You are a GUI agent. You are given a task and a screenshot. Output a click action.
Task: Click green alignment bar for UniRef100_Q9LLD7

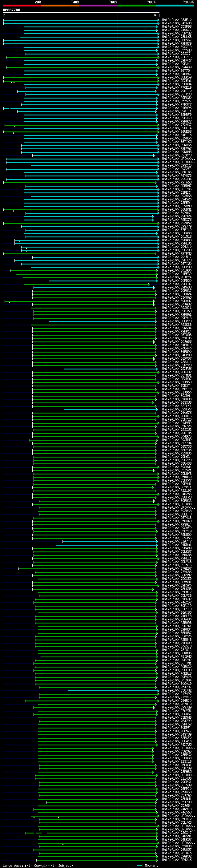[x=86, y=285]
